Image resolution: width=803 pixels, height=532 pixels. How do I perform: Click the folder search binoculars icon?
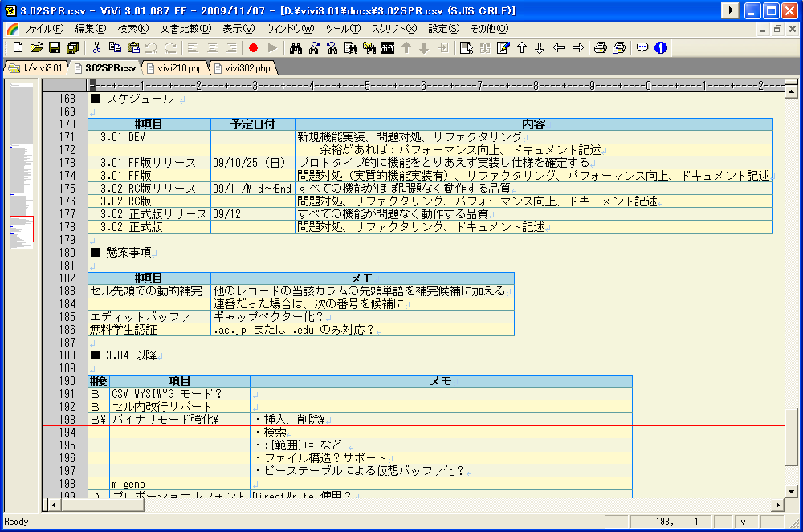[x=369, y=47]
